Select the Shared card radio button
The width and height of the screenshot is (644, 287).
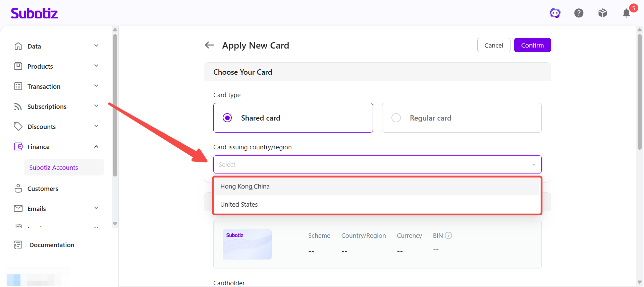click(x=227, y=118)
